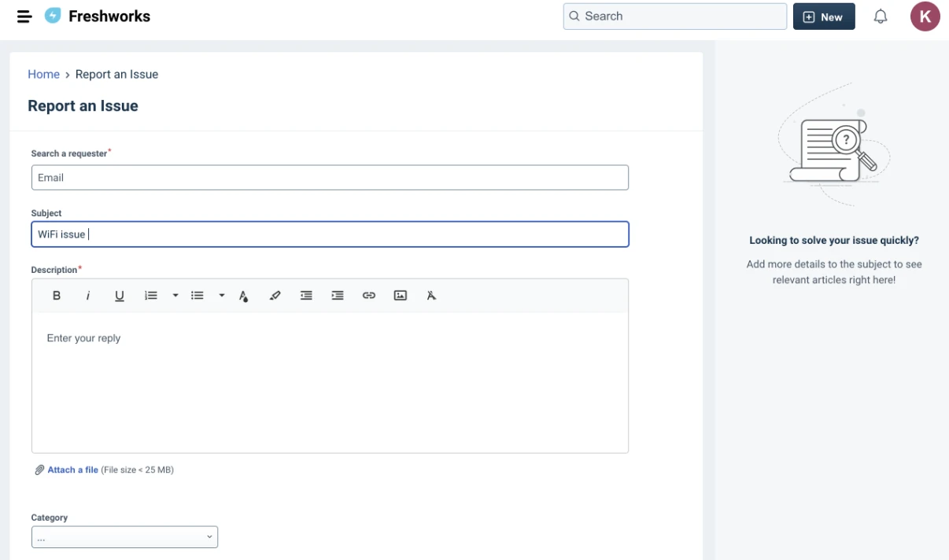Insert an image into description

tap(401, 296)
